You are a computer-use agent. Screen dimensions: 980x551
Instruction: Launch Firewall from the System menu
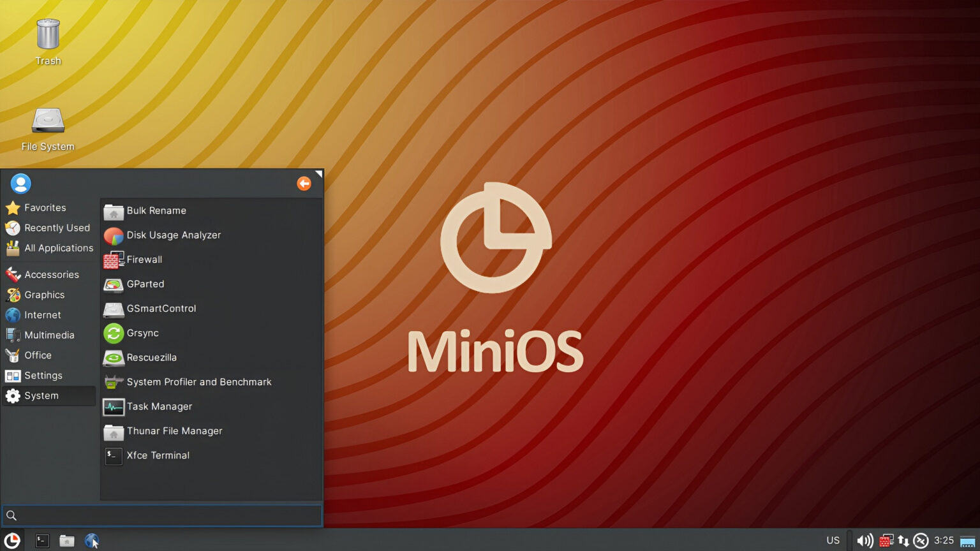coord(144,260)
